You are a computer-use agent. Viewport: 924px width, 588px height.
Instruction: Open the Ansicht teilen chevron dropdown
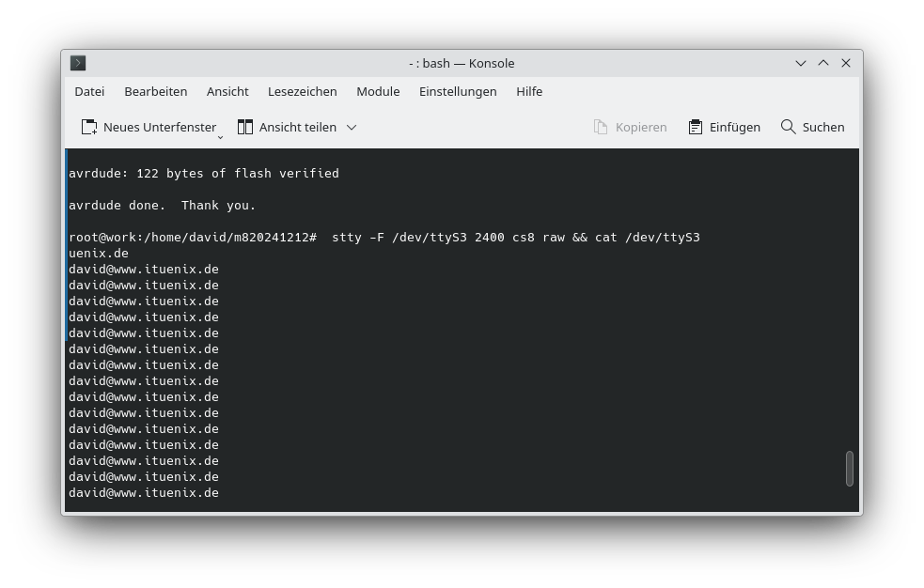(x=352, y=127)
